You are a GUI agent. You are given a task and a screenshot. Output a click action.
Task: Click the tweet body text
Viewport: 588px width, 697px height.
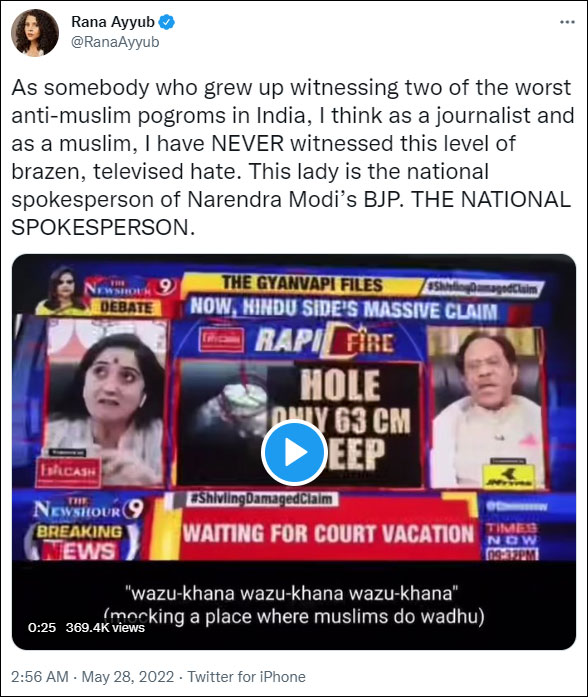click(292, 157)
